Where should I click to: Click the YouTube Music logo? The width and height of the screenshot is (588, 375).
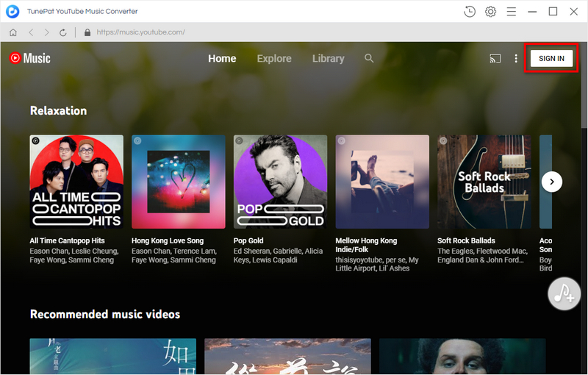(29, 58)
